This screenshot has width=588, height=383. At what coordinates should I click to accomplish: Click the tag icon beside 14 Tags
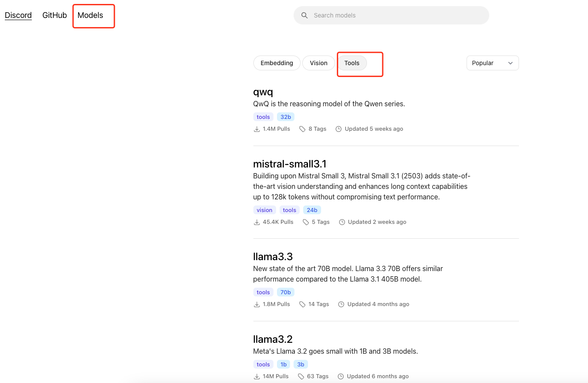click(x=302, y=304)
